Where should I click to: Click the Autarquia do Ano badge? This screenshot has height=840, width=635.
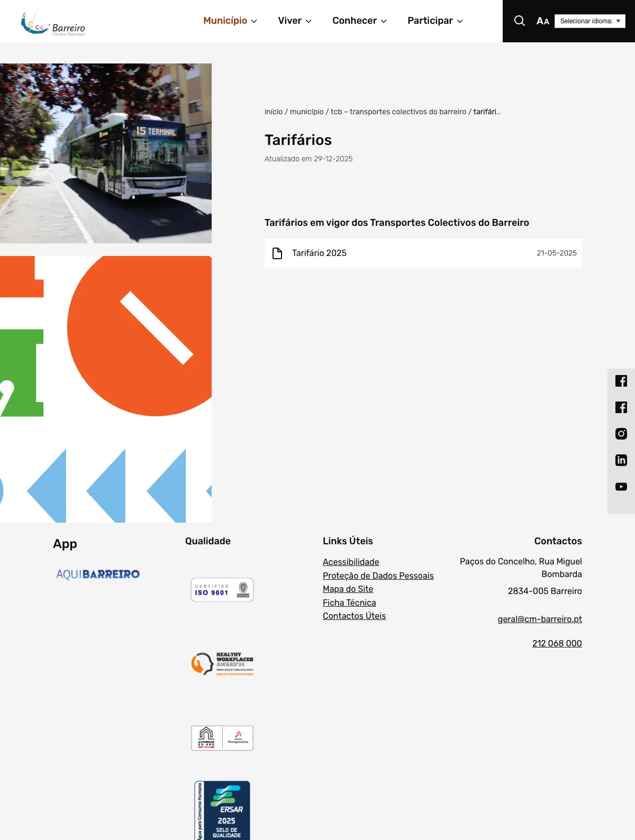pyautogui.click(x=222, y=738)
